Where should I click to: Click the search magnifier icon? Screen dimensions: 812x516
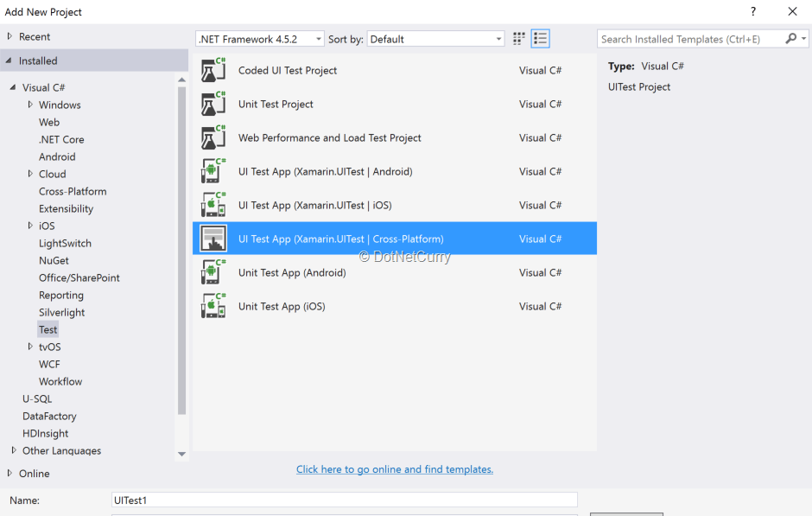pos(790,39)
